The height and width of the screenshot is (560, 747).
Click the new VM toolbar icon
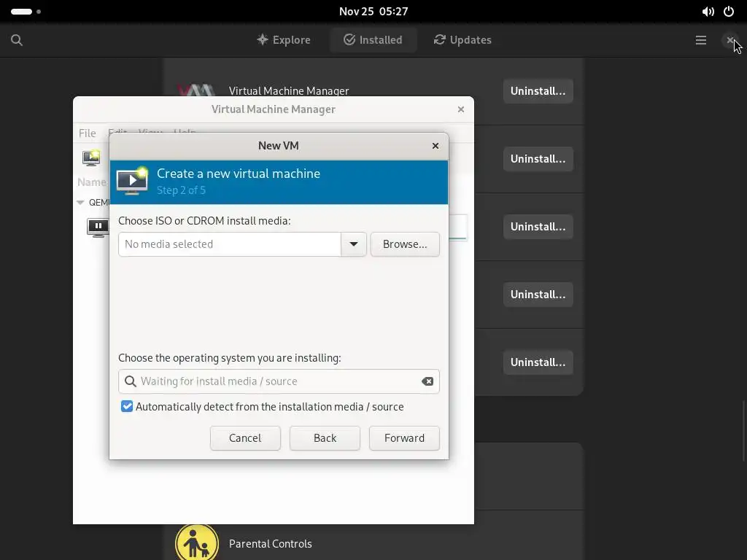pos(91,157)
